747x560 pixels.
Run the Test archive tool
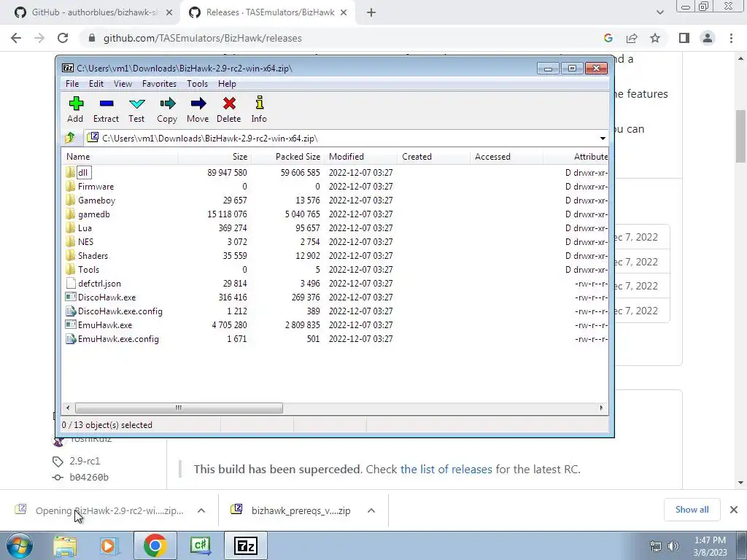(x=136, y=109)
